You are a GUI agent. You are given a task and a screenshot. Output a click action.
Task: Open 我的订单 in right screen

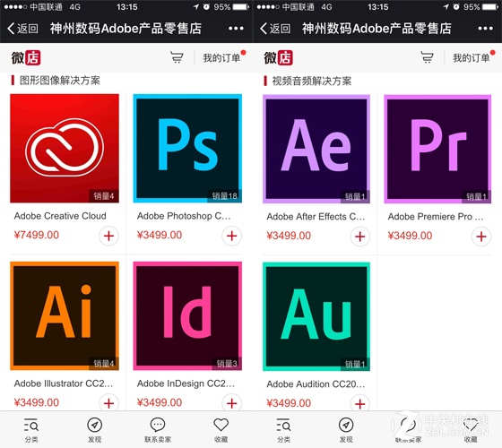(x=472, y=58)
